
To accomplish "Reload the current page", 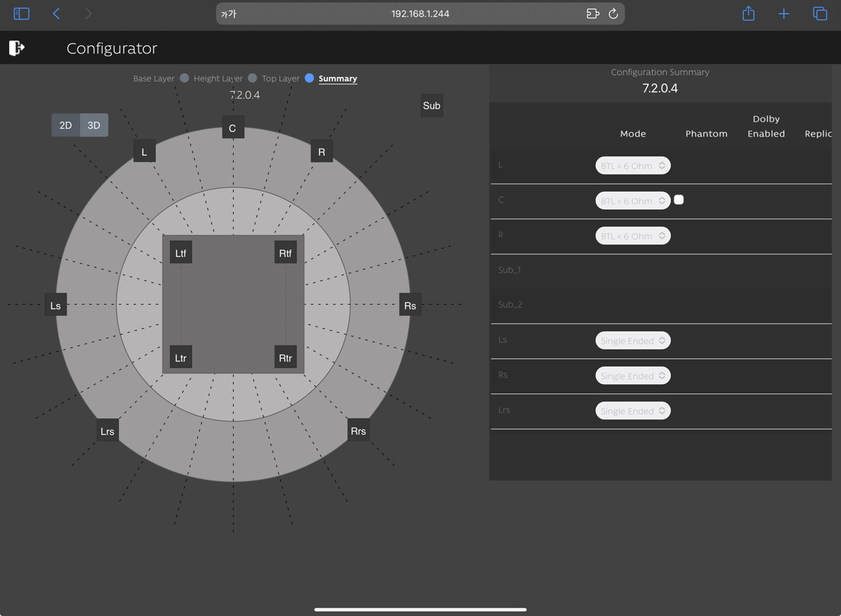I will click(613, 14).
